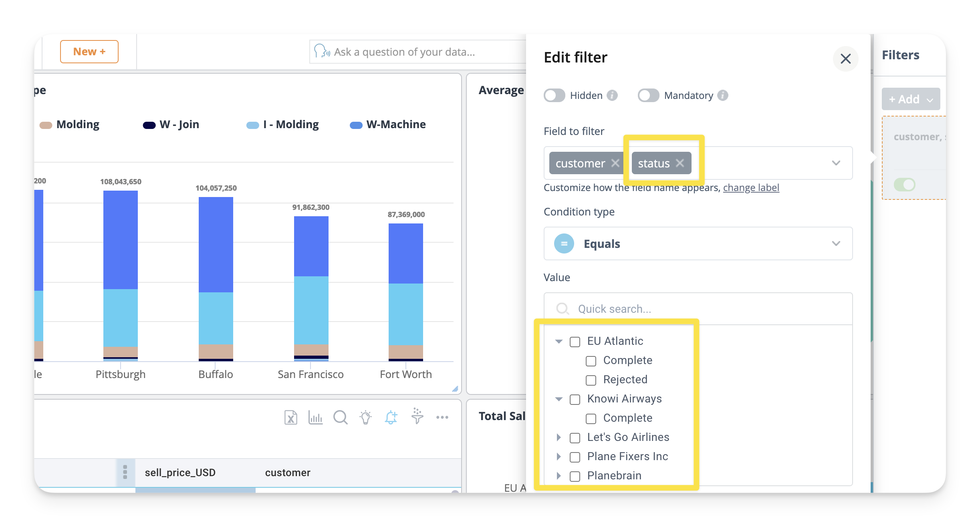Viewport: 980px width, 527px height.
Task: Click the filter funnel icon in widget toolbar
Action: point(417,416)
